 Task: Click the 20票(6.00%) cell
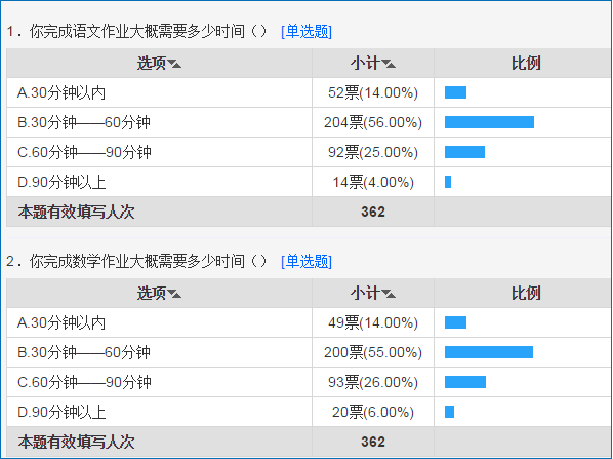[373, 412]
